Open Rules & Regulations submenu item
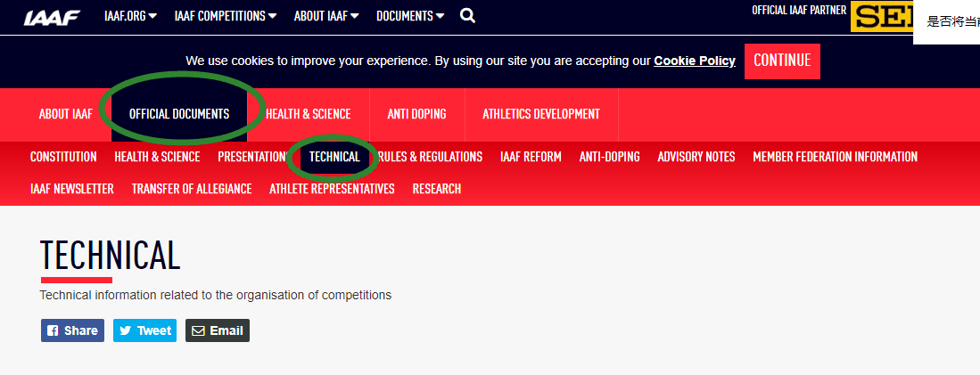Image resolution: width=980 pixels, height=375 pixels. 430,157
